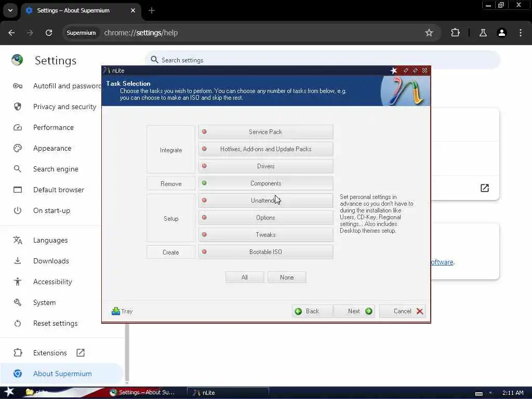This screenshot has height=399, width=532.
Task: Click the Integrate group label
Action: click(171, 150)
